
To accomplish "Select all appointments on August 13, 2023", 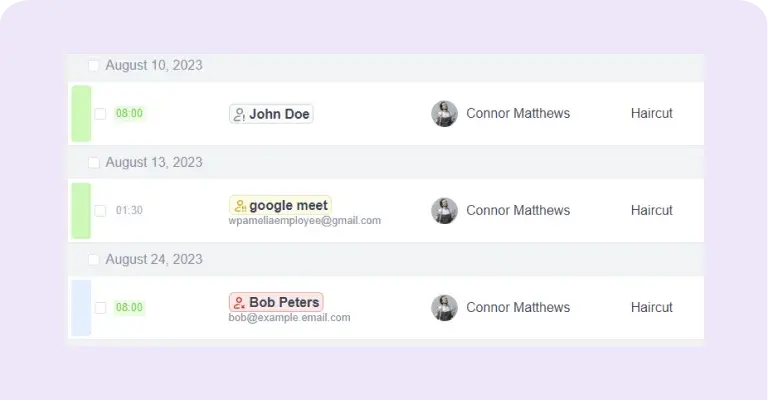I will (x=94, y=162).
